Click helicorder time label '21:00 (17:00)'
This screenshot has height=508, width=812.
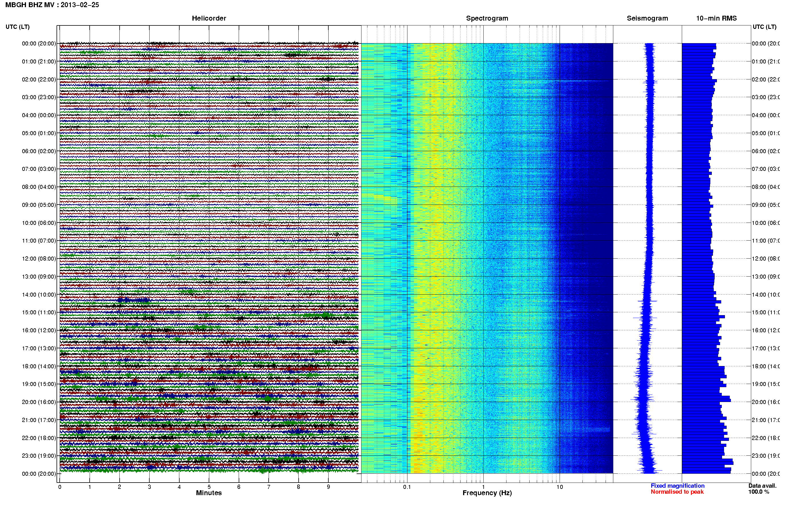point(39,420)
